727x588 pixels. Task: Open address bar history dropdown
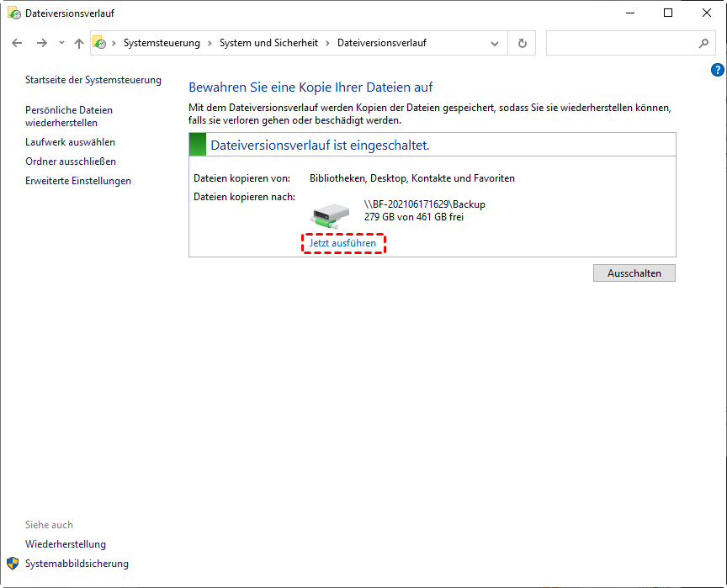pos(495,44)
